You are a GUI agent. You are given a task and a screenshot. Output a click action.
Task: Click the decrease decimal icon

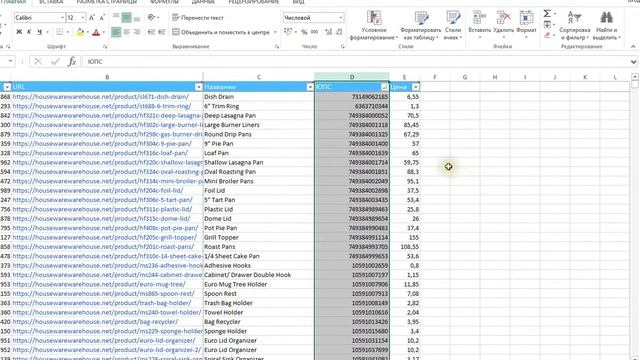click(x=338, y=32)
